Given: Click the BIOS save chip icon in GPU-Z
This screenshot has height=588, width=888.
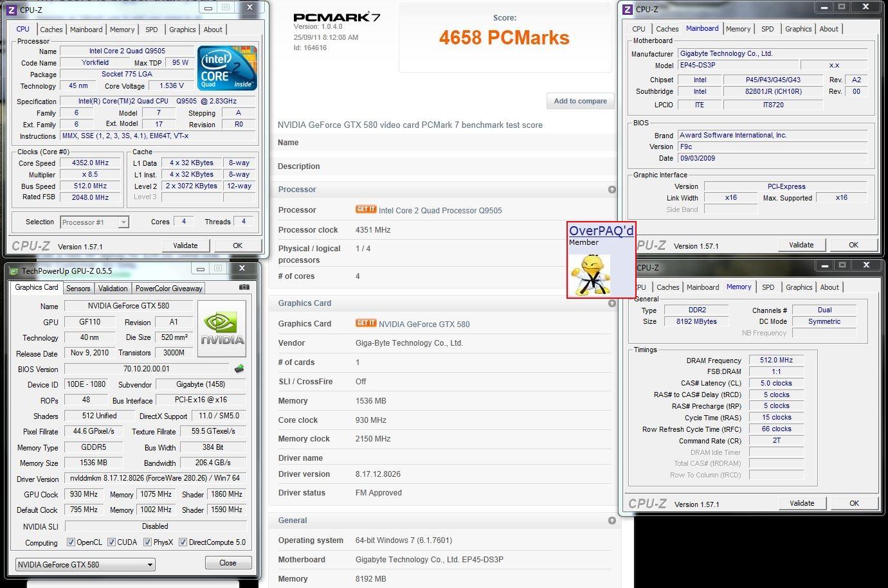Looking at the screenshot, I should point(239,369).
